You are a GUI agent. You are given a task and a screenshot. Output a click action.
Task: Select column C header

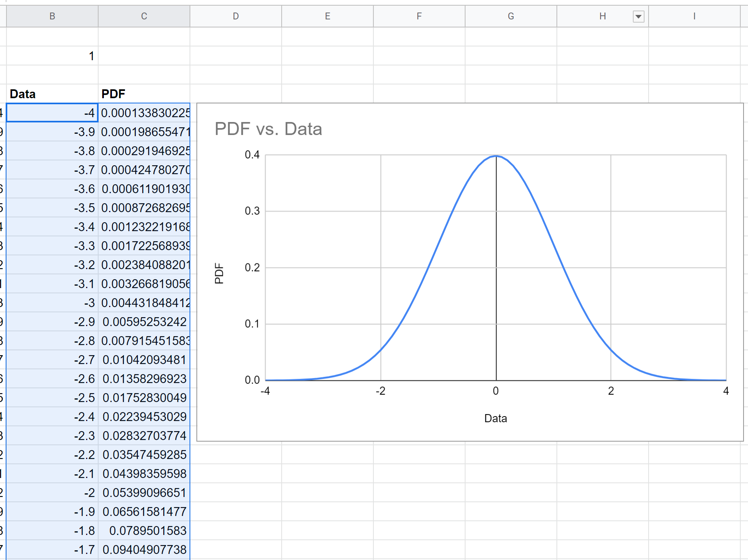tap(144, 16)
